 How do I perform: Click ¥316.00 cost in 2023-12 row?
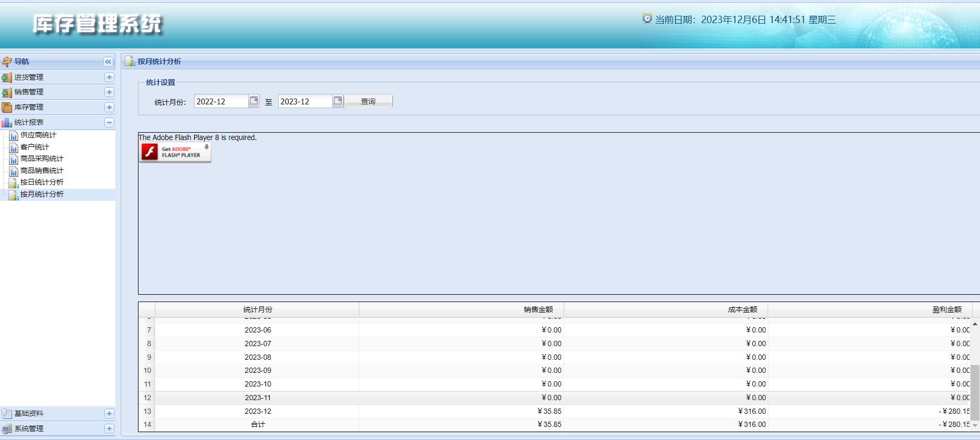click(752, 411)
